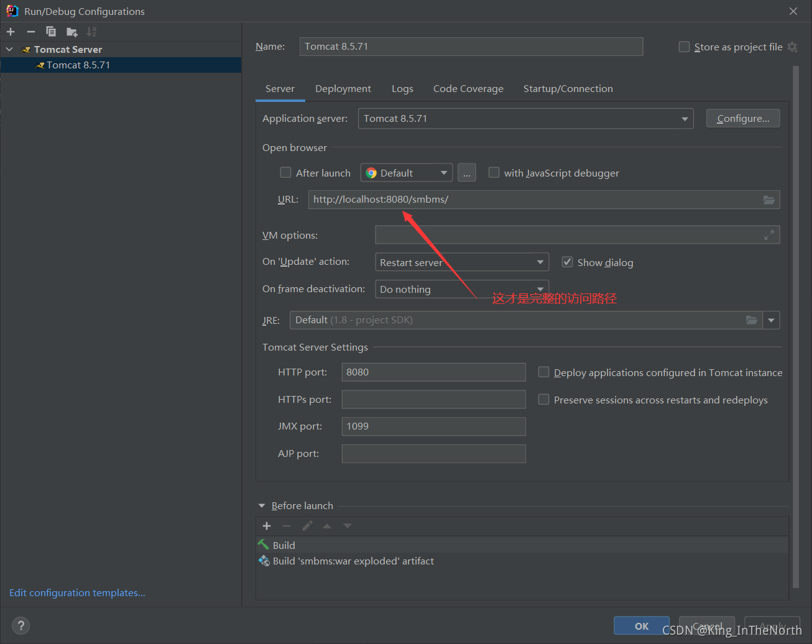Switch to the Logs tab

click(402, 88)
